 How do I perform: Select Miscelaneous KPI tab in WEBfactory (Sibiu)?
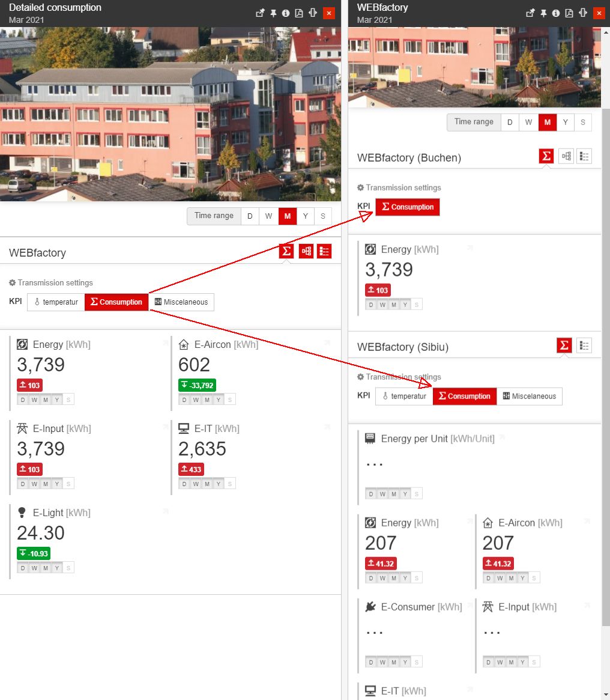coord(529,397)
